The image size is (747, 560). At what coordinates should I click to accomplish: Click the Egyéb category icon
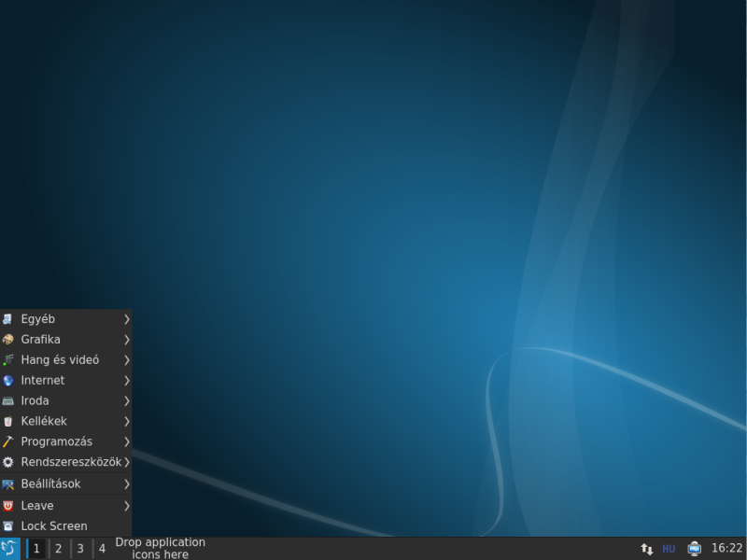(x=7, y=319)
